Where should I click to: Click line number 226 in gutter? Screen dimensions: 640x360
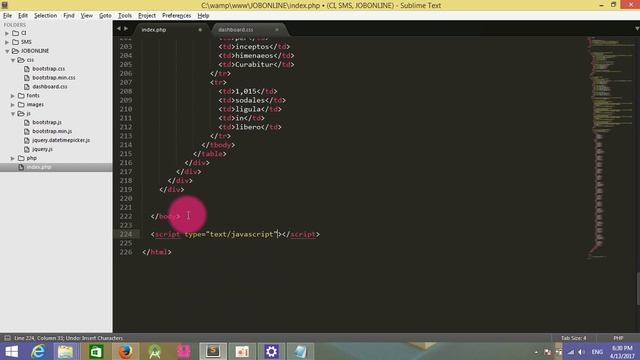[126, 252]
